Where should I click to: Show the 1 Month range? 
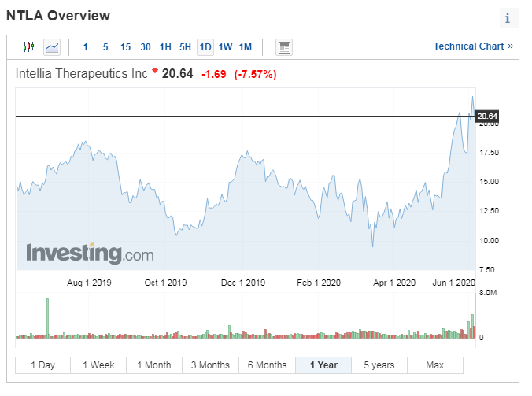tap(154, 365)
